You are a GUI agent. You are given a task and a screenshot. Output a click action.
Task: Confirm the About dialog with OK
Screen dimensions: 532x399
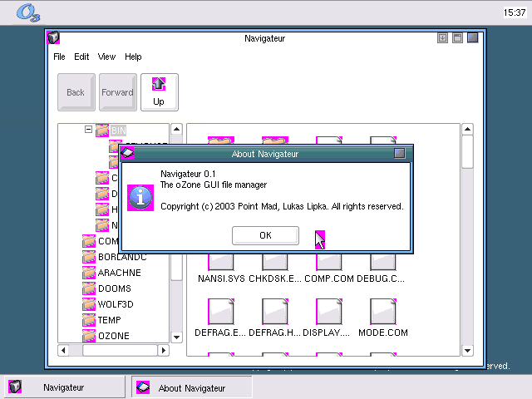[x=265, y=235]
